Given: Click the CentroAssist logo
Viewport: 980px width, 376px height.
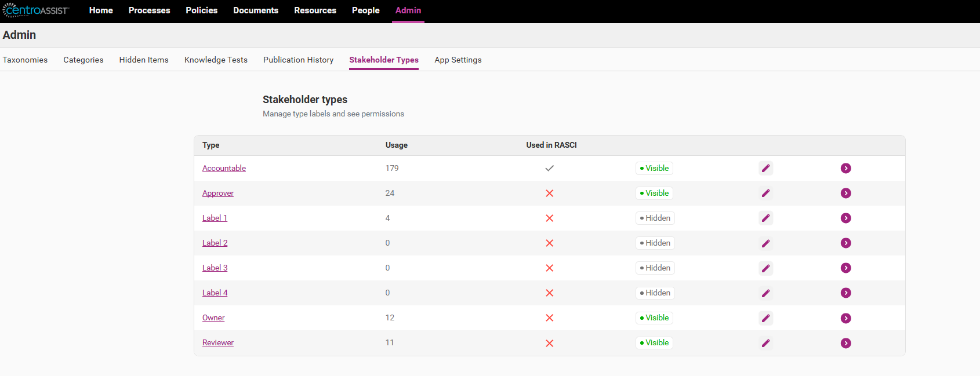Looking at the screenshot, I should (36, 10).
